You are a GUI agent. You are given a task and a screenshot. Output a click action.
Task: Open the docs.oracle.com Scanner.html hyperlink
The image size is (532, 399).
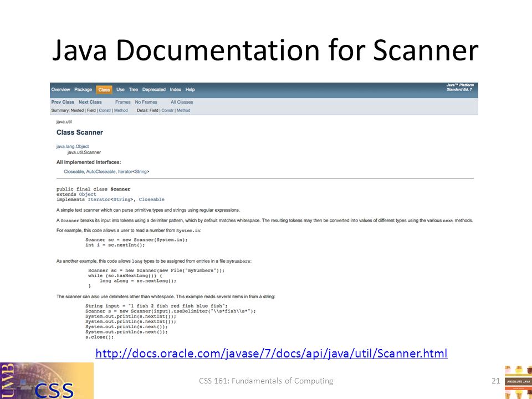(x=272, y=354)
